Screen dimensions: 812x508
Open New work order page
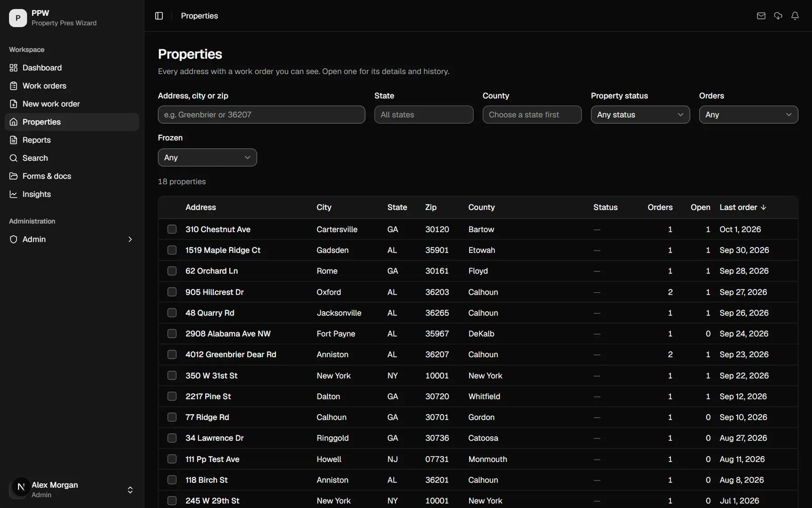pyautogui.click(x=72, y=104)
